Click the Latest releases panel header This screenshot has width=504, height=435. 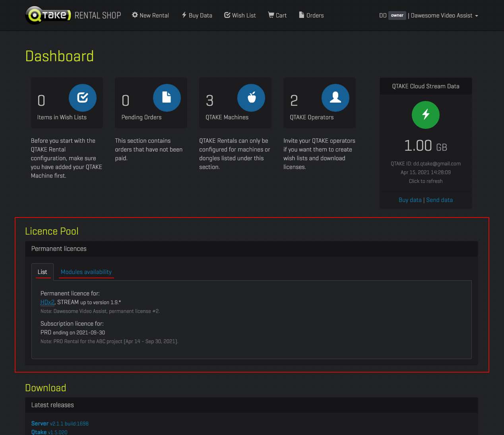point(252,405)
